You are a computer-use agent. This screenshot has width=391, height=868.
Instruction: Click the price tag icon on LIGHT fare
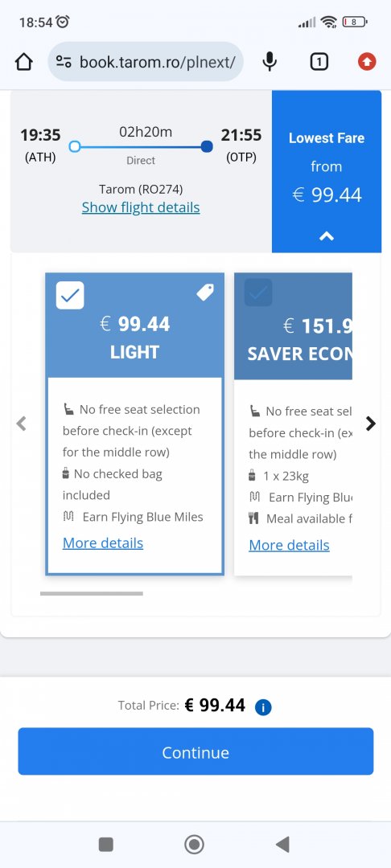tap(205, 293)
